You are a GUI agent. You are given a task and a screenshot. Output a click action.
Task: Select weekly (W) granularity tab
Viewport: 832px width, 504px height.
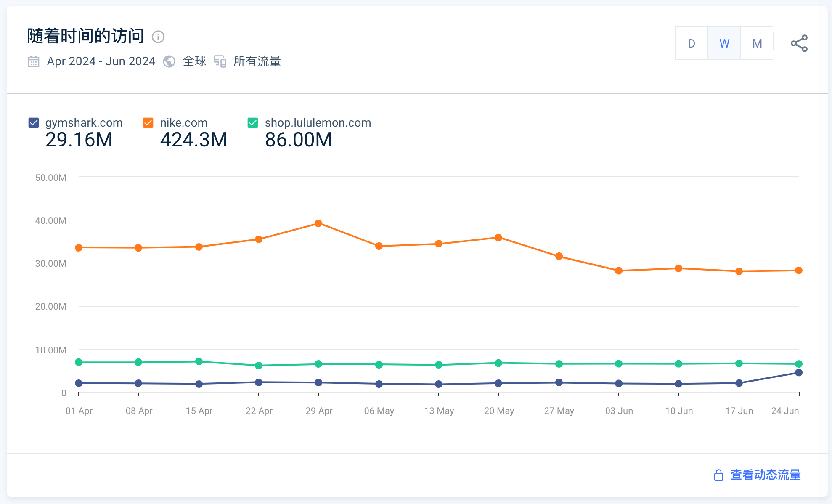pos(724,43)
